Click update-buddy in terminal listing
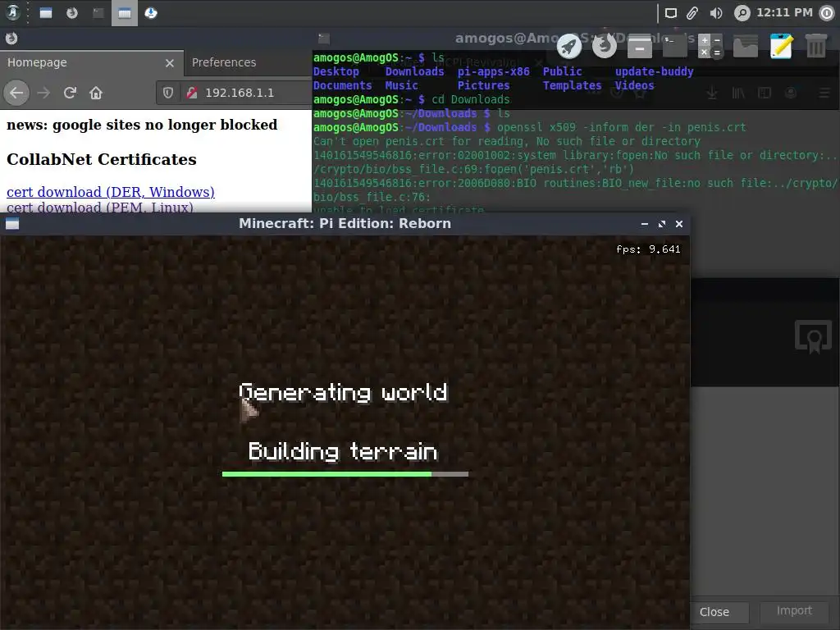Screen dimensions: 840x630 (654, 72)
